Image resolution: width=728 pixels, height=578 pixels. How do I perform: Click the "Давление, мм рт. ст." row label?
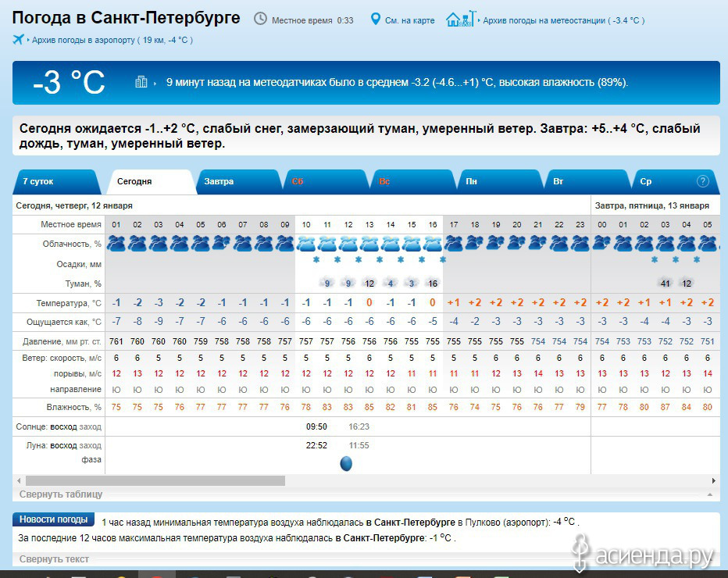tap(62, 341)
